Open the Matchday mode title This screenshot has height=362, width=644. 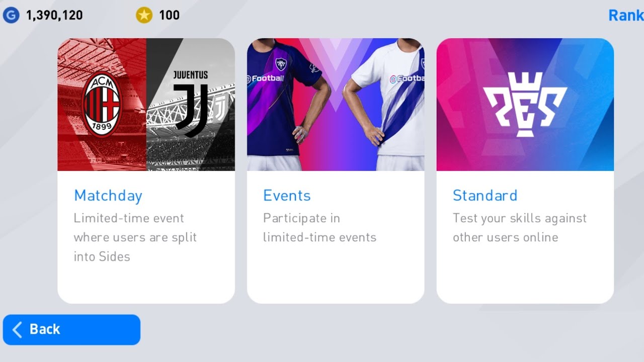(108, 196)
